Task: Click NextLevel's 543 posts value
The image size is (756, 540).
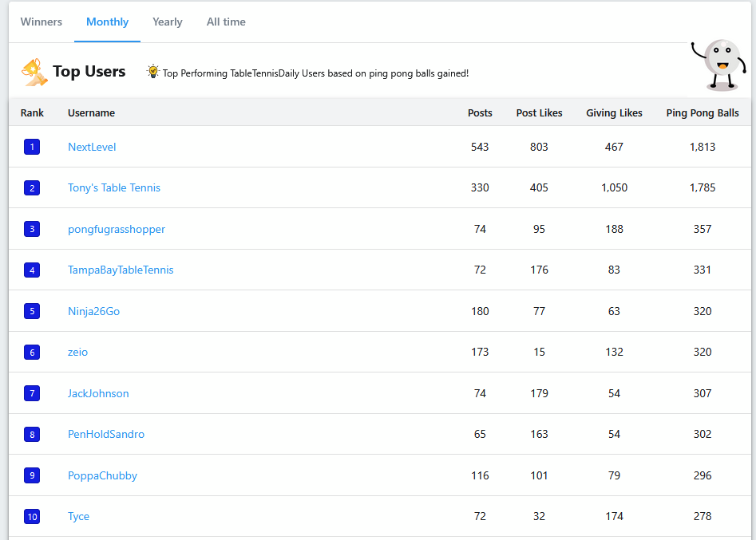Action: tap(480, 147)
